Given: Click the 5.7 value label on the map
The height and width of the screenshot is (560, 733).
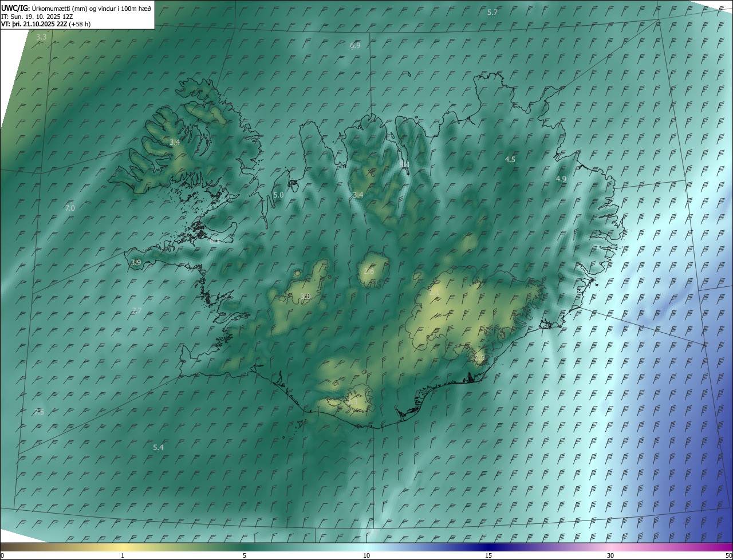Looking at the screenshot, I should pos(492,13).
